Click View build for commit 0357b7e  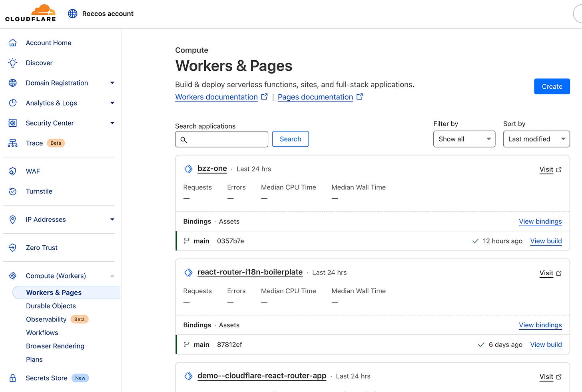[546, 241]
